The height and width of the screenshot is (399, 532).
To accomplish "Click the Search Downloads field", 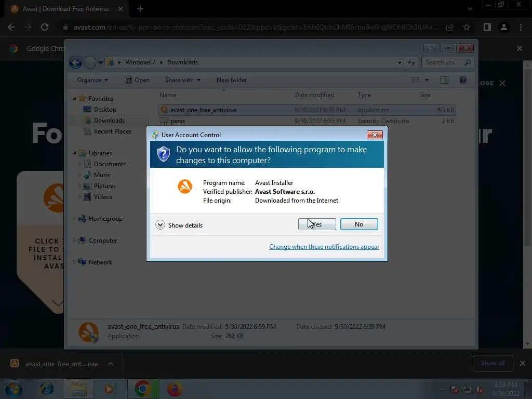I will pyautogui.click(x=447, y=62).
